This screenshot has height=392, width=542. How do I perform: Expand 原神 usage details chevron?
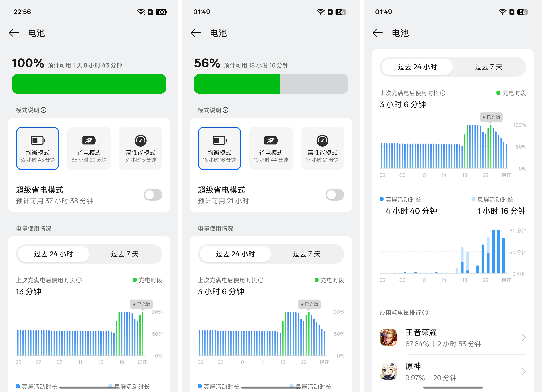524,371
